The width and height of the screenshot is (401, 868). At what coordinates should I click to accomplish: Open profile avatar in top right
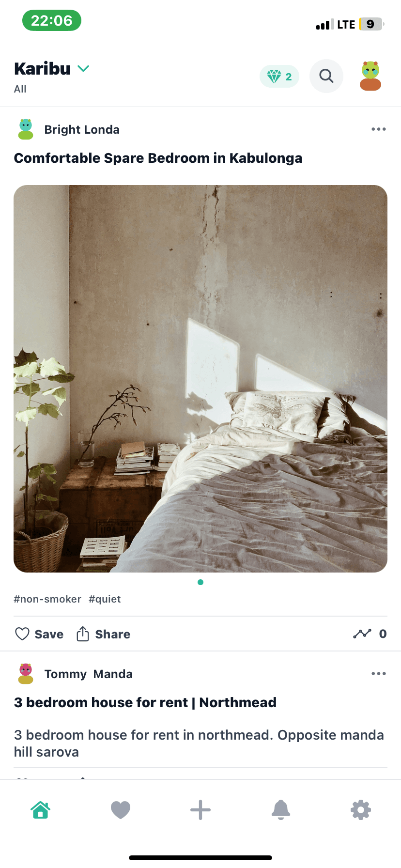[370, 76]
